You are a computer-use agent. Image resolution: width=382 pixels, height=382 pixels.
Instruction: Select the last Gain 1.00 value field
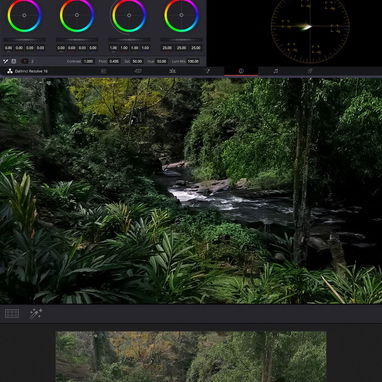click(145, 48)
